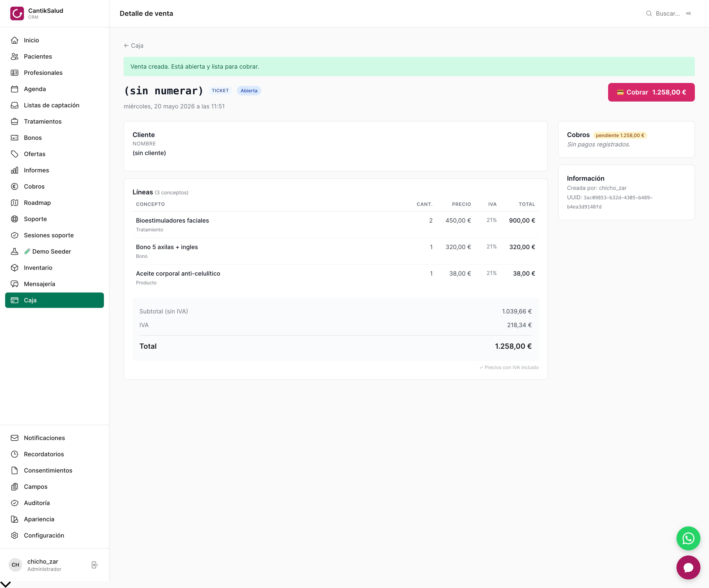Select Tratamientos menu entry

[x=54, y=121]
